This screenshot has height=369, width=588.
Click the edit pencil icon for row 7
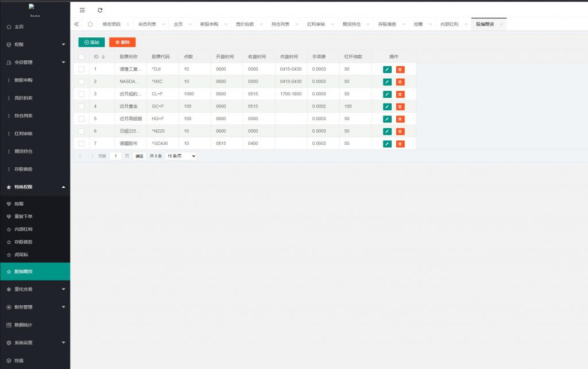click(387, 144)
